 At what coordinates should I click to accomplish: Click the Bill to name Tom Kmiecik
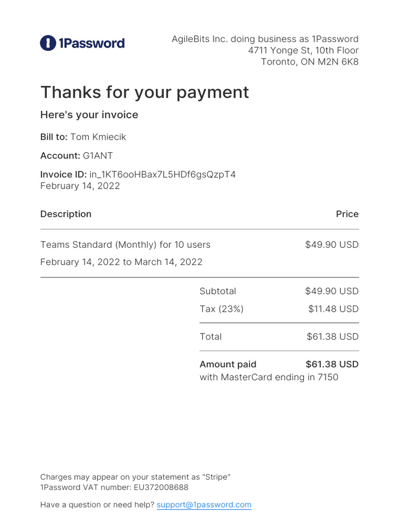[98, 137]
